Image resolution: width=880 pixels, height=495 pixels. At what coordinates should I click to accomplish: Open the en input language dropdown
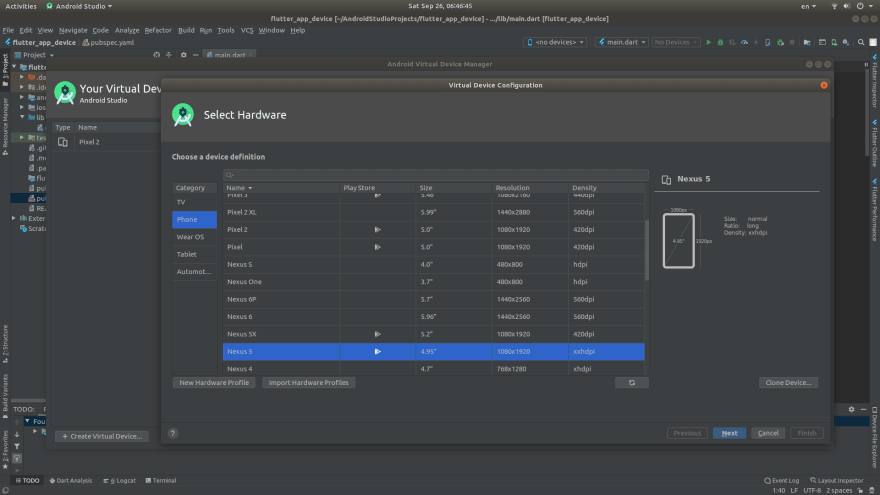click(808, 6)
